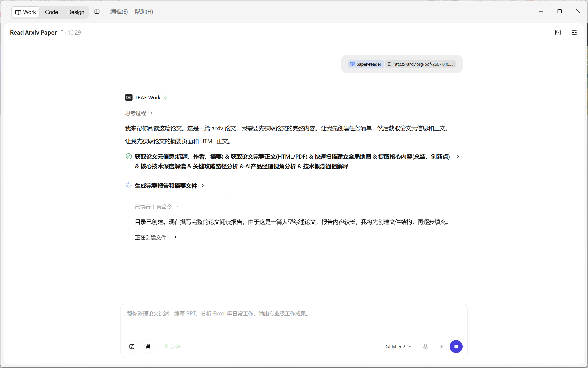Viewport: 588px width, 368px height.
Task: Start voice input with microphone icon
Action: [x=425, y=346]
